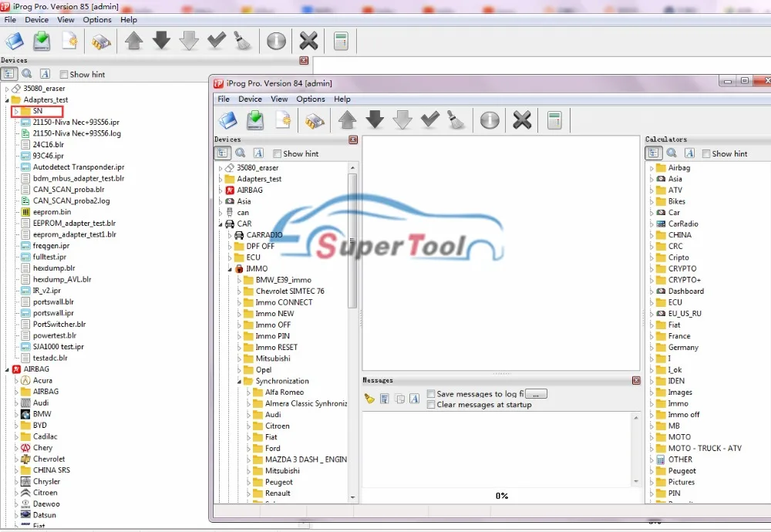Viewport: 771px width, 532px height.
Task: Click black down arrow in Version 84 toolbar
Action: point(375,120)
